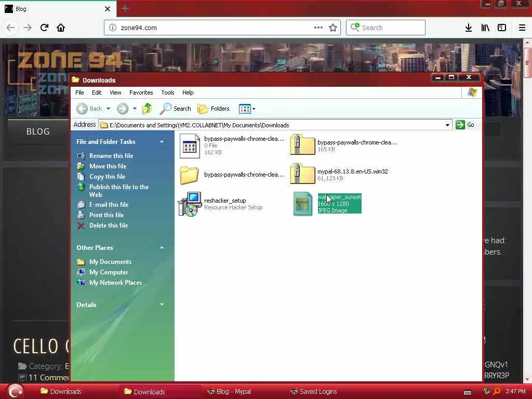This screenshot has height=399, width=532.
Task: Click the Explorer Back button
Action: 89,109
